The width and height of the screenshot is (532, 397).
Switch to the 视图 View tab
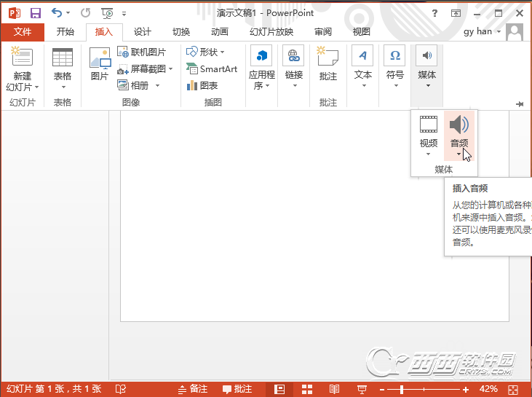click(362, 32)
